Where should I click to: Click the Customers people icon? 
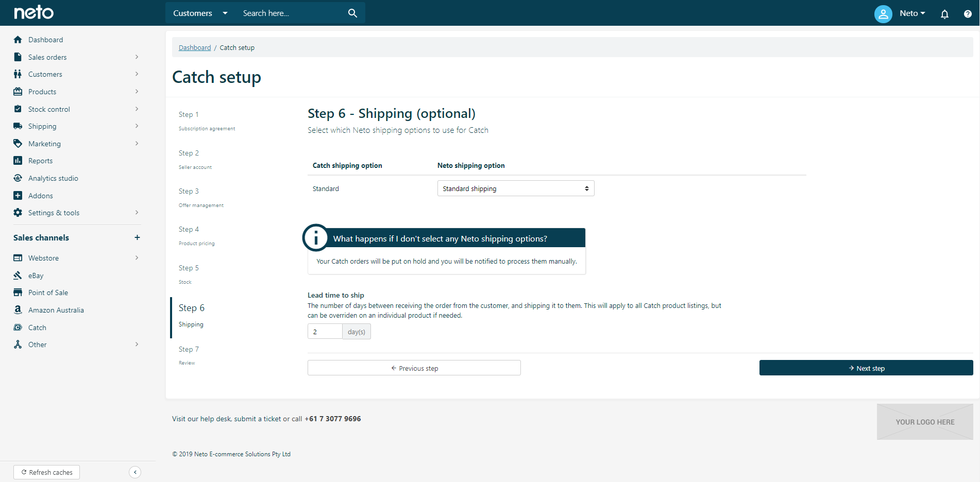(18, 74)
